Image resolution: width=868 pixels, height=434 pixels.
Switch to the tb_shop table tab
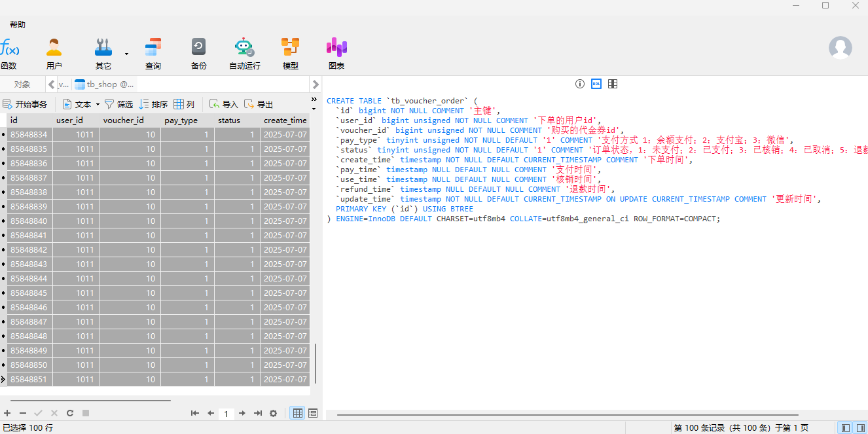coord(104,84)
